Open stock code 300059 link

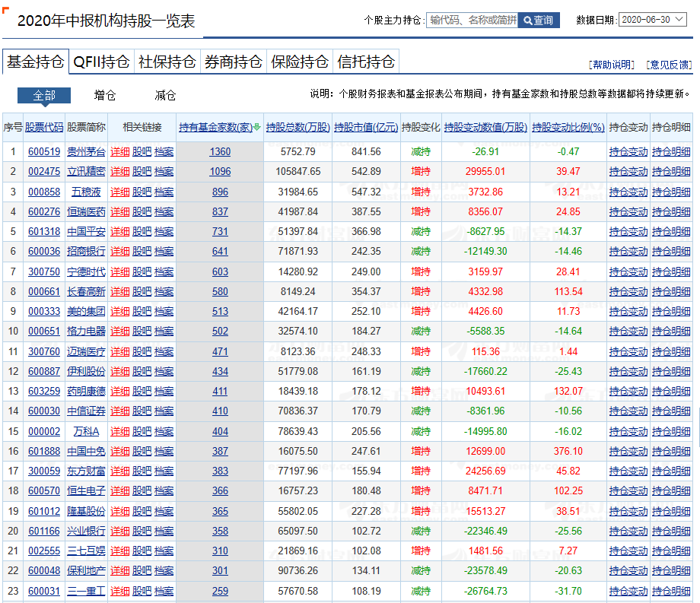click(x=44, y=471)
